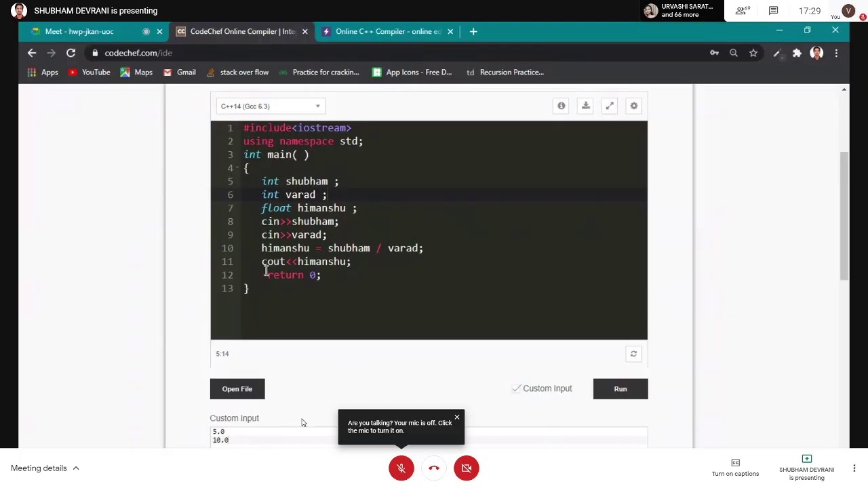The height and width of the screenshot is (488, 868).
Task: Close the CodeChef Online Compiler tab
Action: [x=304, y=31]
